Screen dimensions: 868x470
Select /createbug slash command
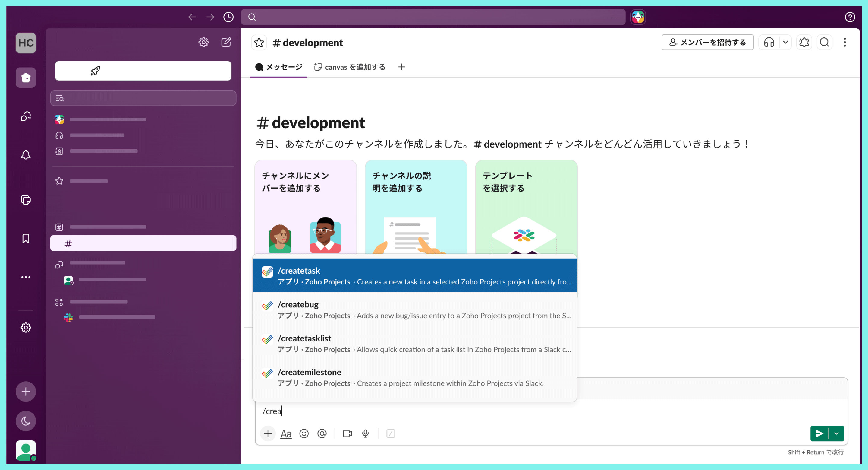pyautogui.click(x=414, y=310)
